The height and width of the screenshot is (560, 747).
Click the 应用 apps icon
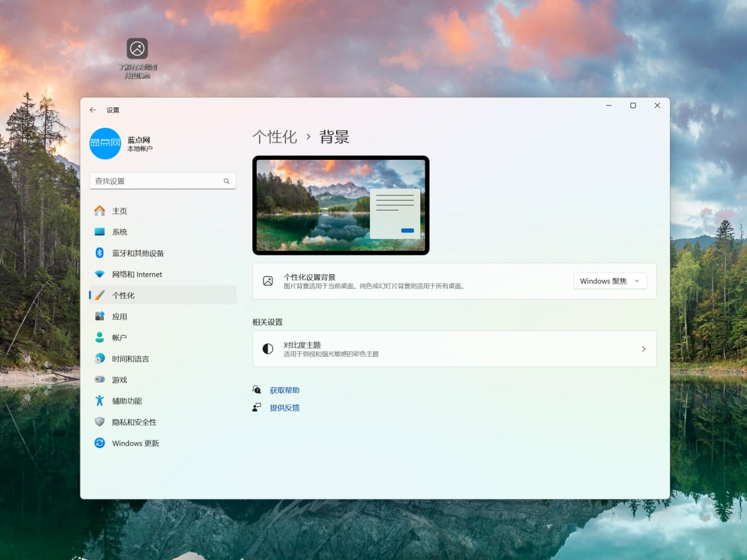pos(100,316)
